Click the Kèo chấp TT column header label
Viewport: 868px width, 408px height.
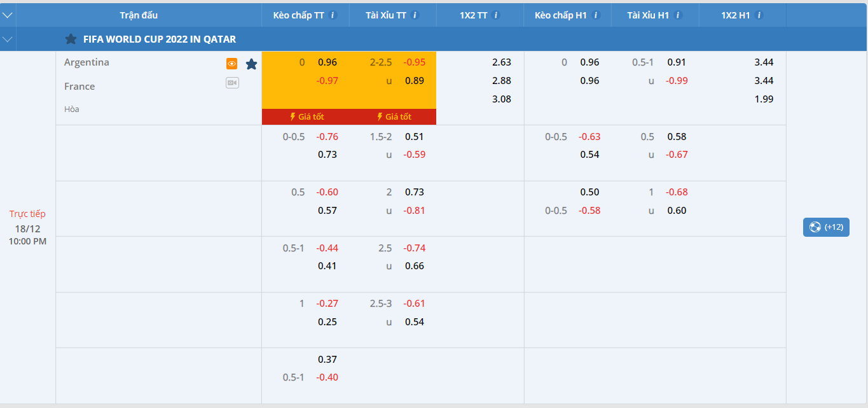coord(299,15)
